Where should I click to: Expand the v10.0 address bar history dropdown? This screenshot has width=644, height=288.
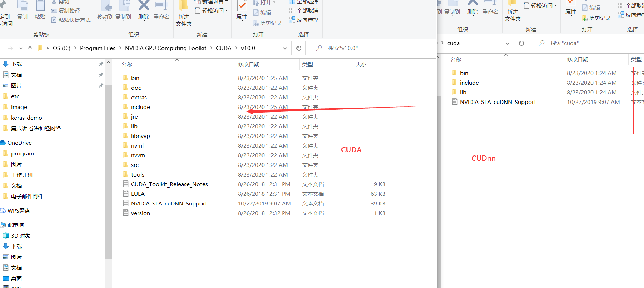(285, 48)
